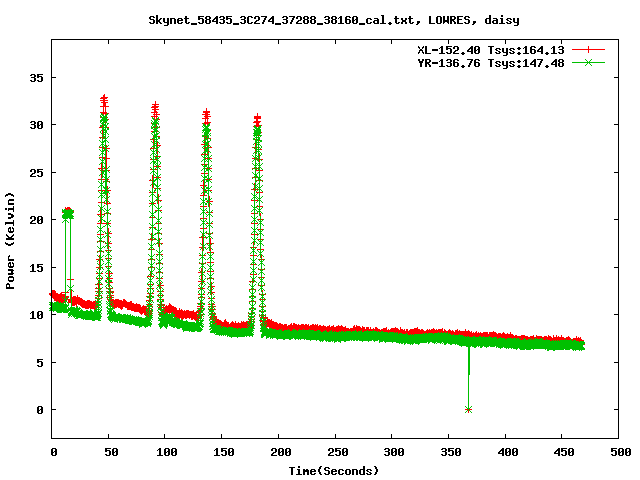Screen dimensions: 640x480
Task: Click the y-axis tick label 30
Action: pyautogui.click(x=36, y=125)
